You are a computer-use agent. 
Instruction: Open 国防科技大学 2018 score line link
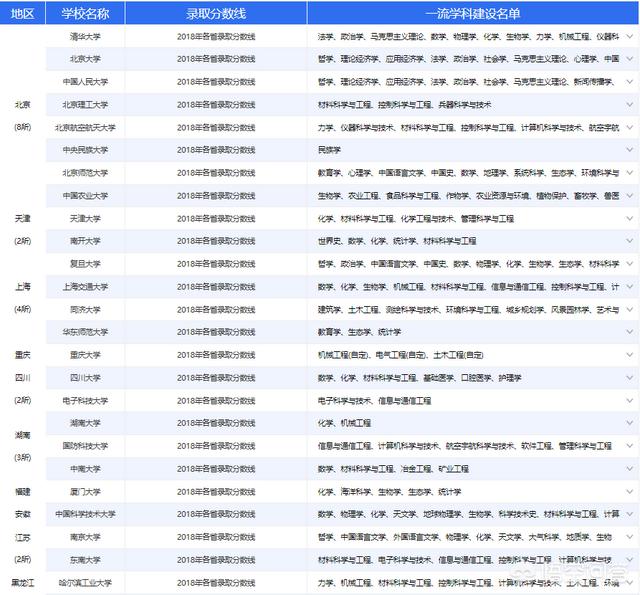(x=216, y=446)
